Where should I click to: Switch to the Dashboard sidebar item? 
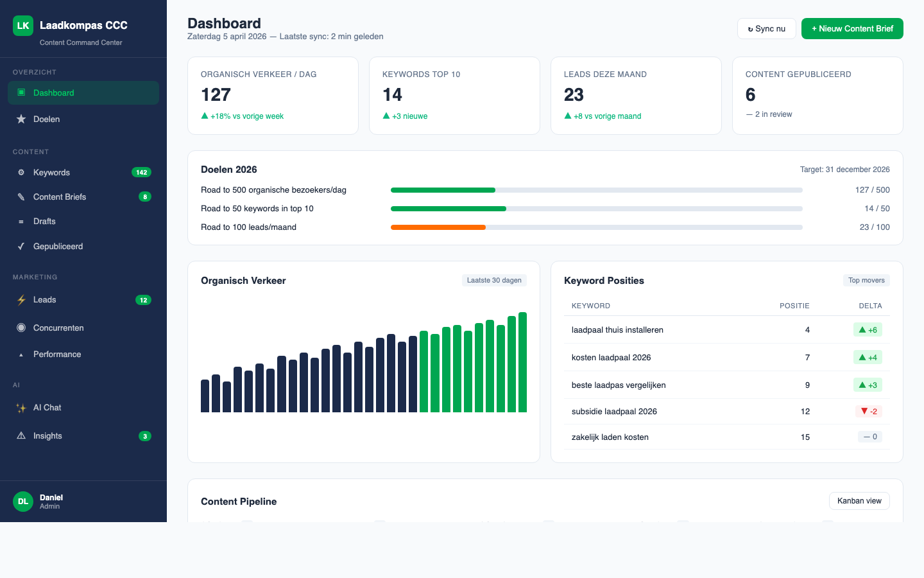coord(54,92)
